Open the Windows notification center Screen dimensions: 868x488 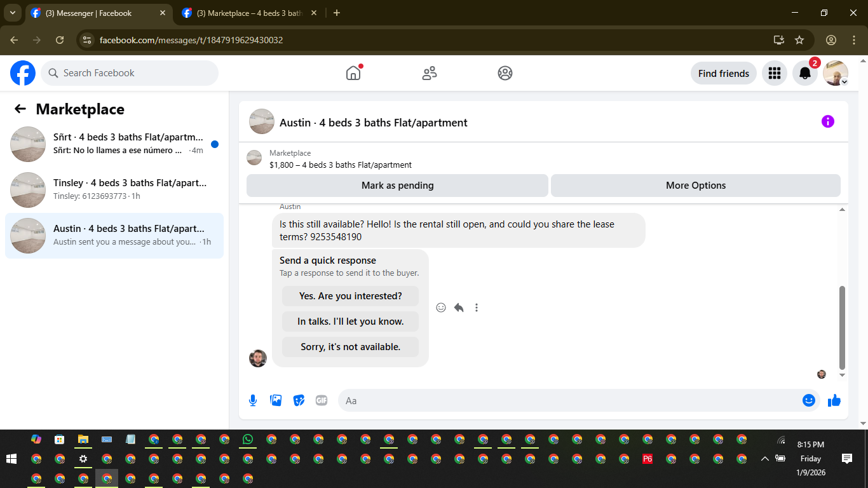(847, 459)
